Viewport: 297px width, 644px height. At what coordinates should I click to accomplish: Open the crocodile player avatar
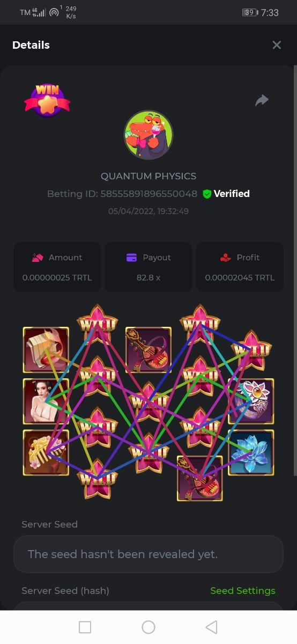148,135
